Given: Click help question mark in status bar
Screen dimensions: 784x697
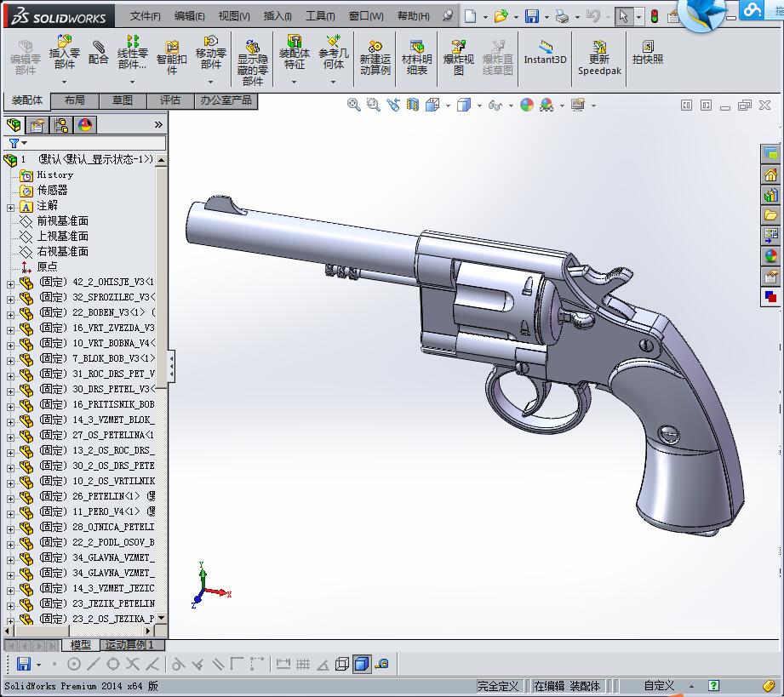Looking at the screenshot, I should point(713,685).
